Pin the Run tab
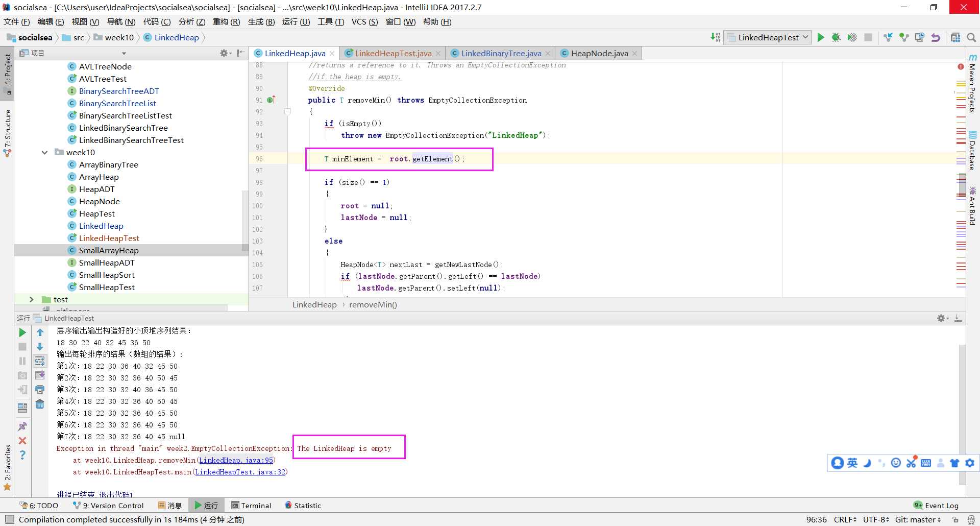The height and width of the screenshot is (526, 980). click(x=22, y=426)
